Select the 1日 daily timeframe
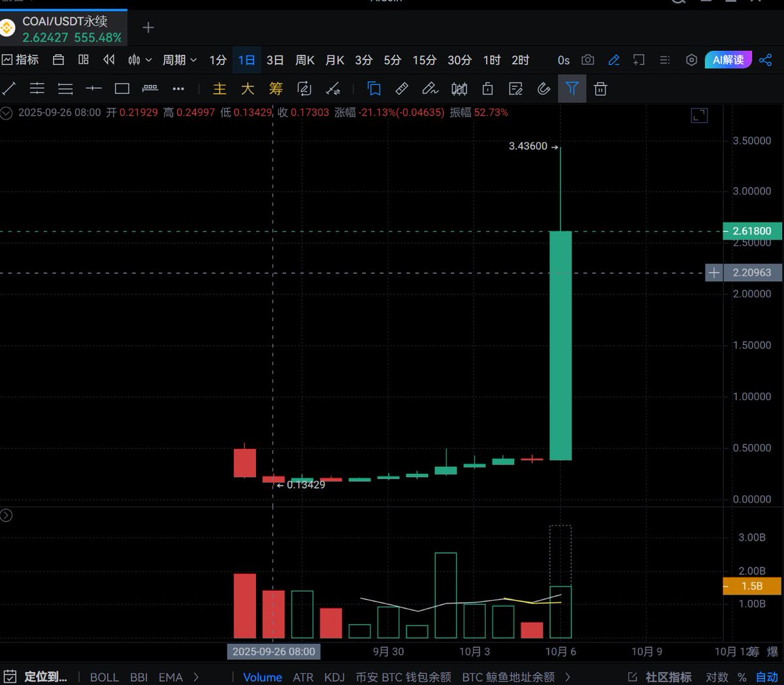This screenshot has width=784, height=685. [x=246, y=60]
